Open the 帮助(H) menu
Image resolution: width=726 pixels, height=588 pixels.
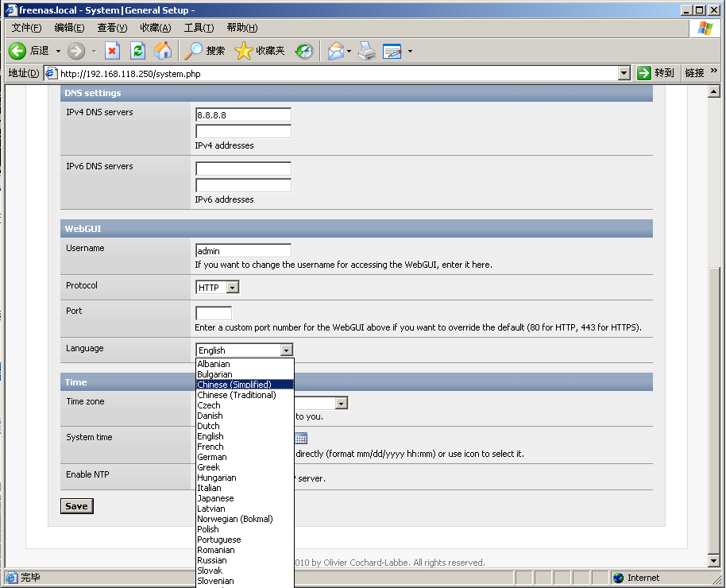(x=242, y=28)
